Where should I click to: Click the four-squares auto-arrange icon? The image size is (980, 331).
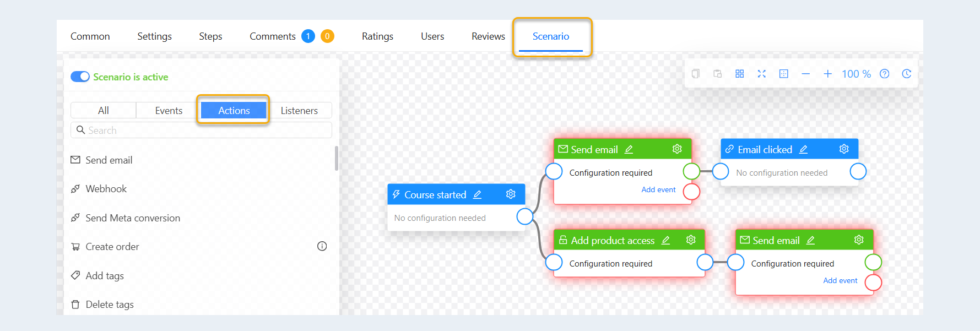pos(739,74)
